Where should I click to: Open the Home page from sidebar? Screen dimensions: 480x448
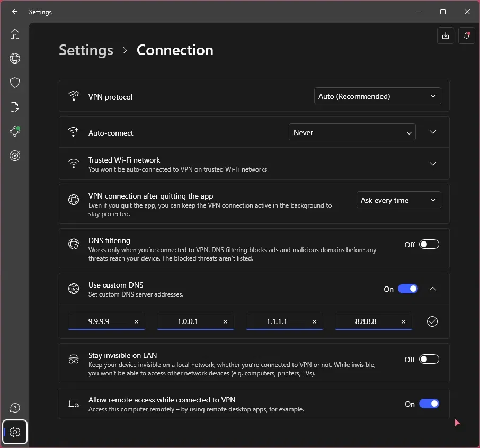pos(15,34)
